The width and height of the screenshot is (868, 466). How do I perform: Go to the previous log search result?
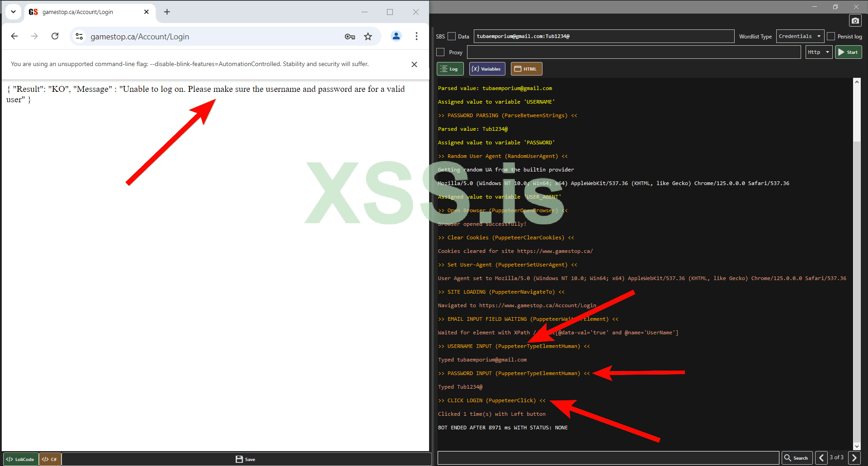coord(821,458)
